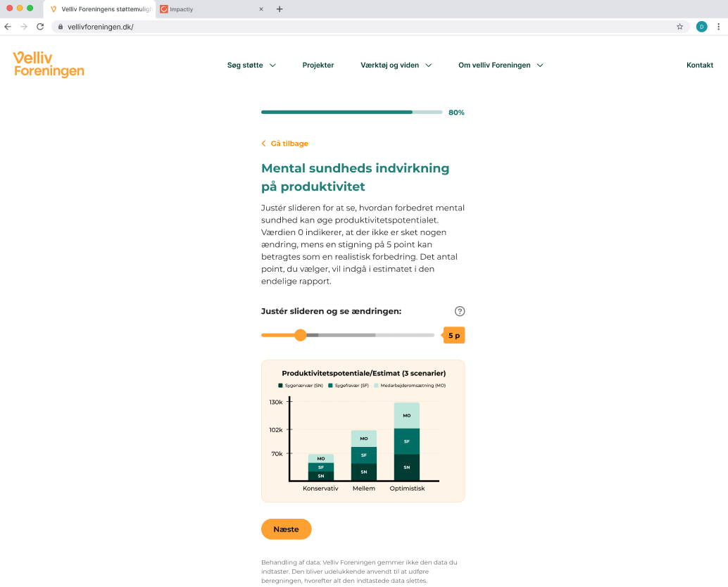
Task: Open the Projekter menu item
Action: (x=318, y=65)
